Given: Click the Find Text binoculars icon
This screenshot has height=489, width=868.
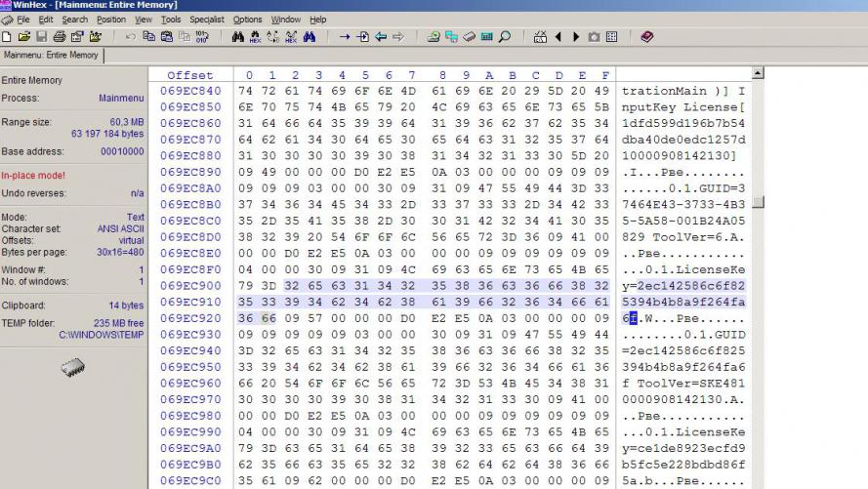Looking at the screenshot, I should click(238, 37).
